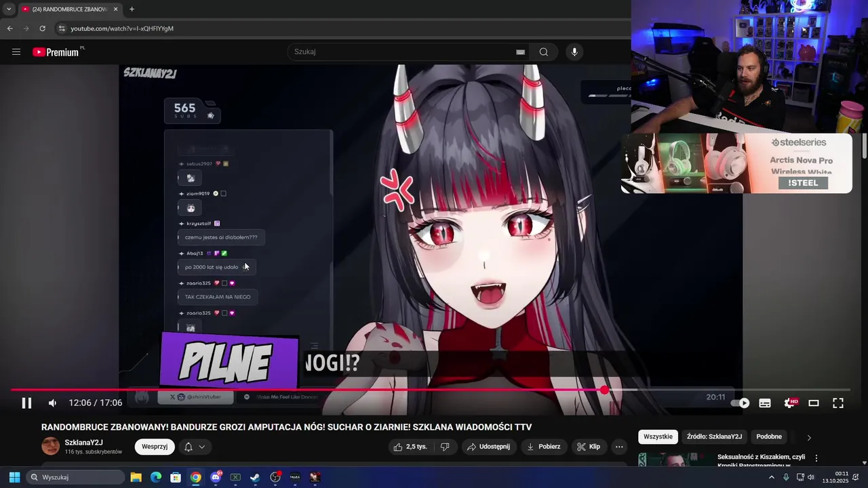Image resolution: width=868 pixels, height=488 pixels.
Task: Click the Pobierz download button
Action: [x=542, y=447]
